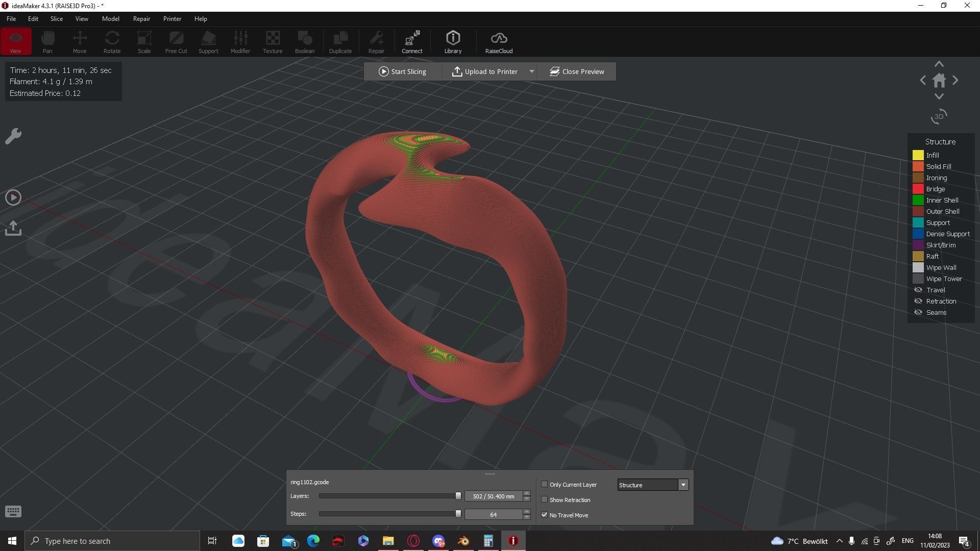The width and height of the screenshot is (980, 551).
Task: Open the Structure display mode dropdown
Action: click(653, 485)
